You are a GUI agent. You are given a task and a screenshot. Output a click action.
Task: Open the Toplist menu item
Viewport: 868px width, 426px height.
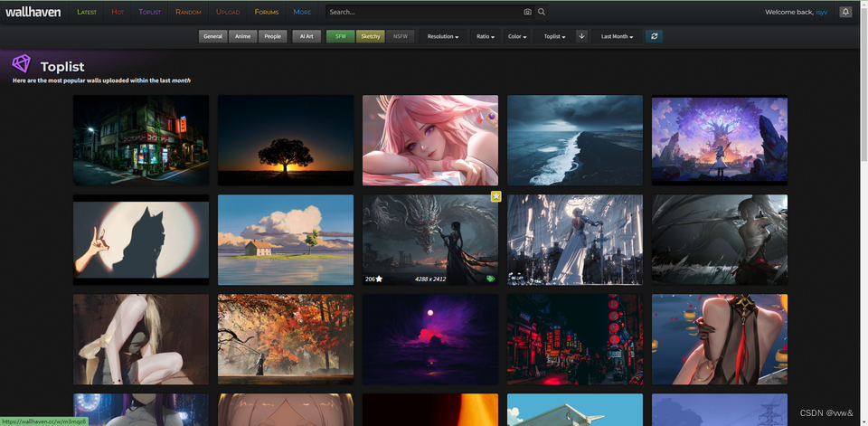click(x=150, y=12)
